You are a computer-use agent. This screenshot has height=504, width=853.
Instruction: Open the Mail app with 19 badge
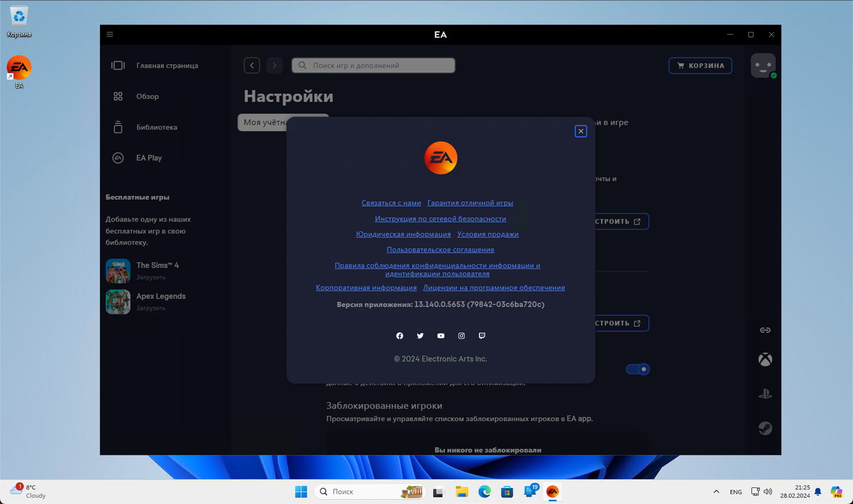[x=530, y=491]
